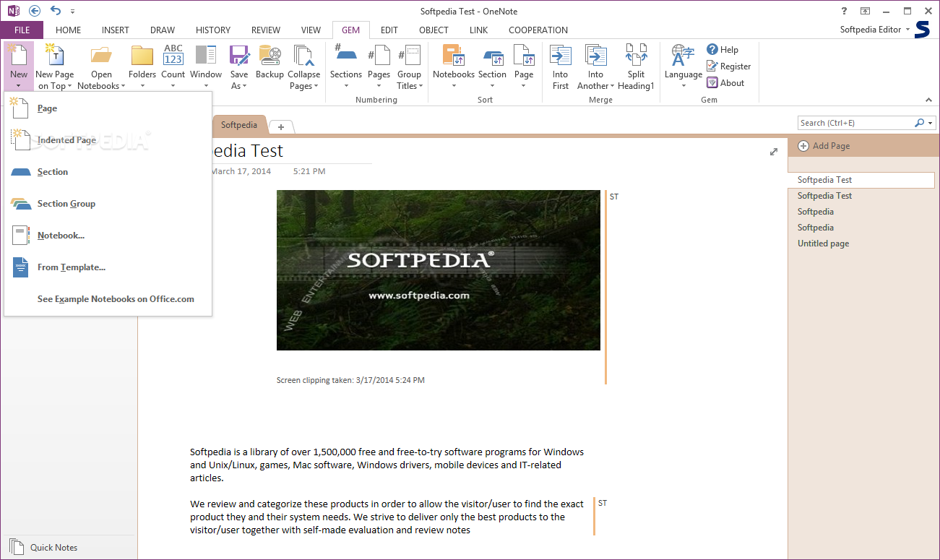Switch to the INSERT ribbon tab
Image resolution: width=940 pixels, height=560 pixels.
click(x=116, y=30)
